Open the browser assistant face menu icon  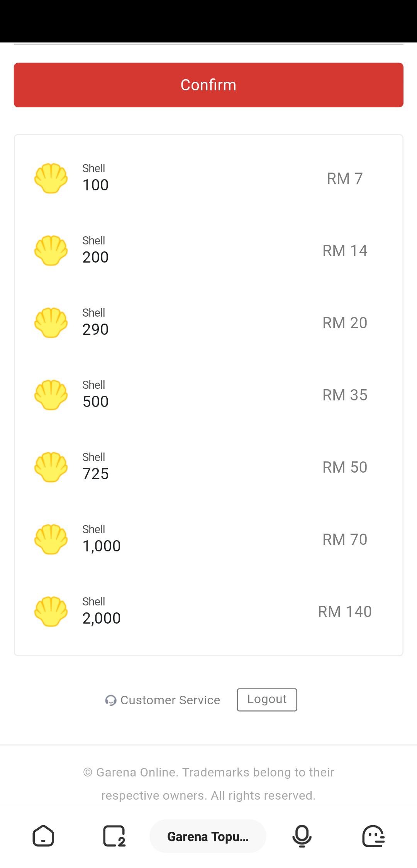[x=373, y=836]
